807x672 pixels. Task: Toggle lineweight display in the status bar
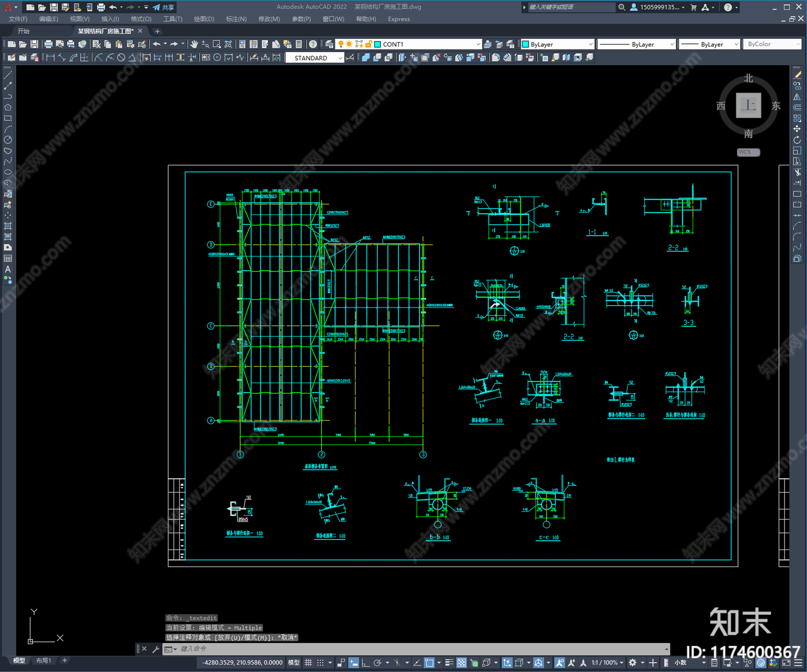[449, 662]
